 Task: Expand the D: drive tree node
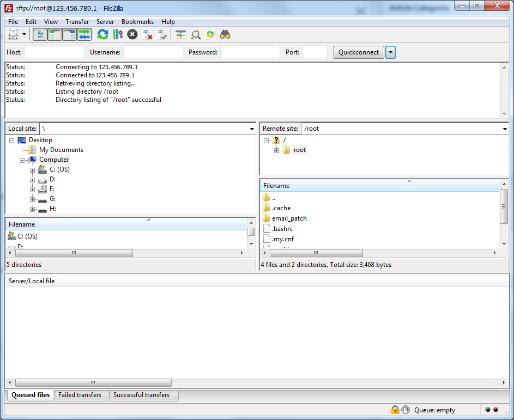coord(32,180)
